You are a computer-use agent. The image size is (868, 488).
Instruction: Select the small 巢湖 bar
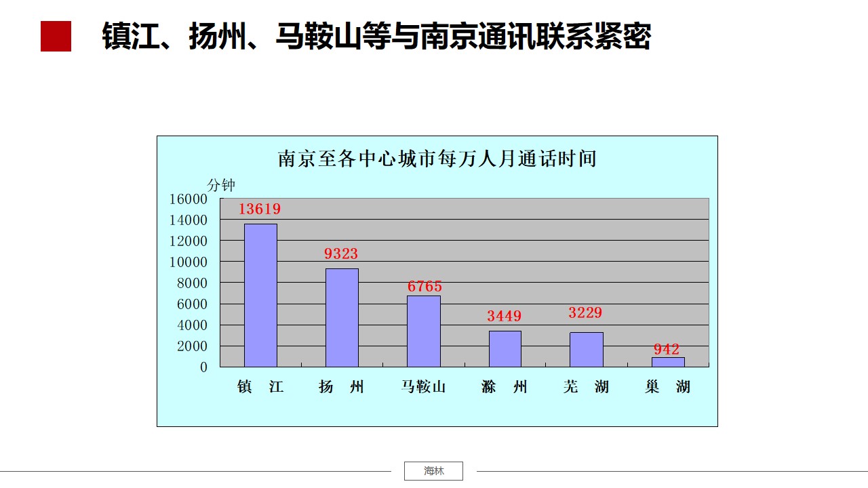[668, 362]
